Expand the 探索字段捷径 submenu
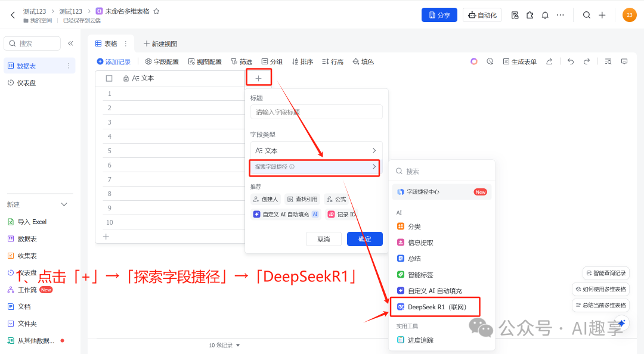 315,167
